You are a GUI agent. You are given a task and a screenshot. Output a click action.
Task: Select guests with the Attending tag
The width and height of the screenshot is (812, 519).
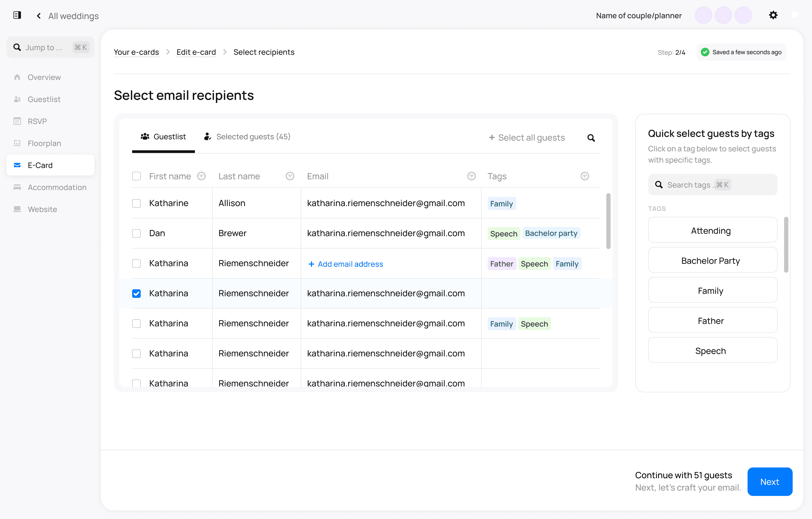(x=713, y=230)
